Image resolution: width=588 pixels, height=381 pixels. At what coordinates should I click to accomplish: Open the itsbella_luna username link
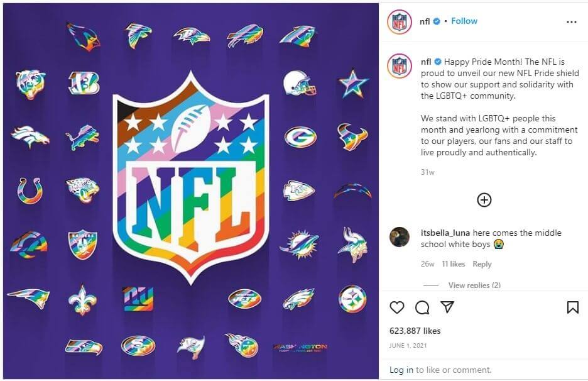[445, 233]
